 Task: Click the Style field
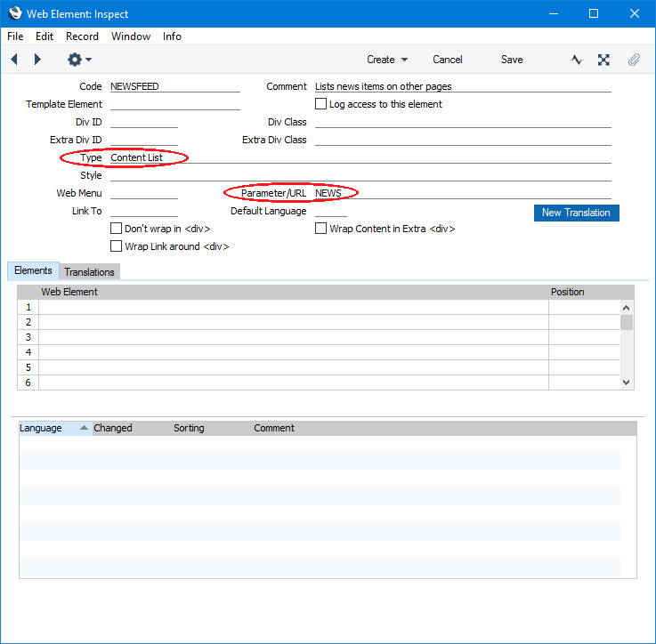(x=360, y=175)
